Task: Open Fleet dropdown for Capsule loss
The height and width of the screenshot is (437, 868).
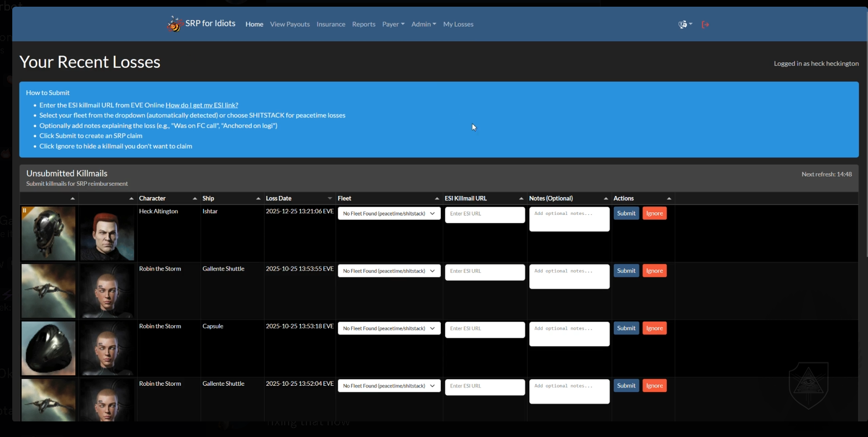Action: pos(389,328)
